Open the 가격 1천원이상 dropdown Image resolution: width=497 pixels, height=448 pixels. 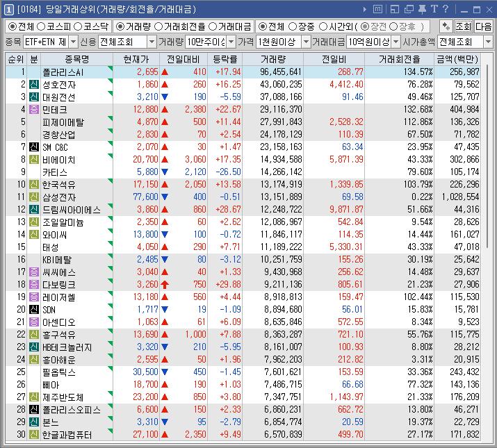(x=306, y=42)
